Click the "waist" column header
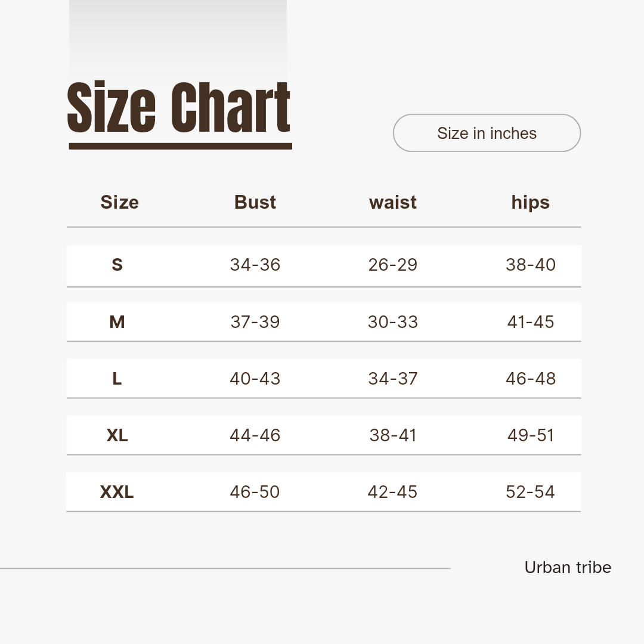The image size is (644, 644). click(x=393, y=202)
